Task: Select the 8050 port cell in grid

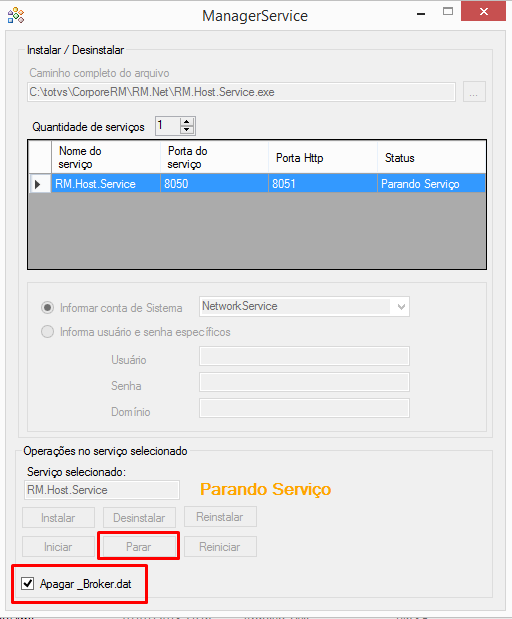Action: coord(214,184)
